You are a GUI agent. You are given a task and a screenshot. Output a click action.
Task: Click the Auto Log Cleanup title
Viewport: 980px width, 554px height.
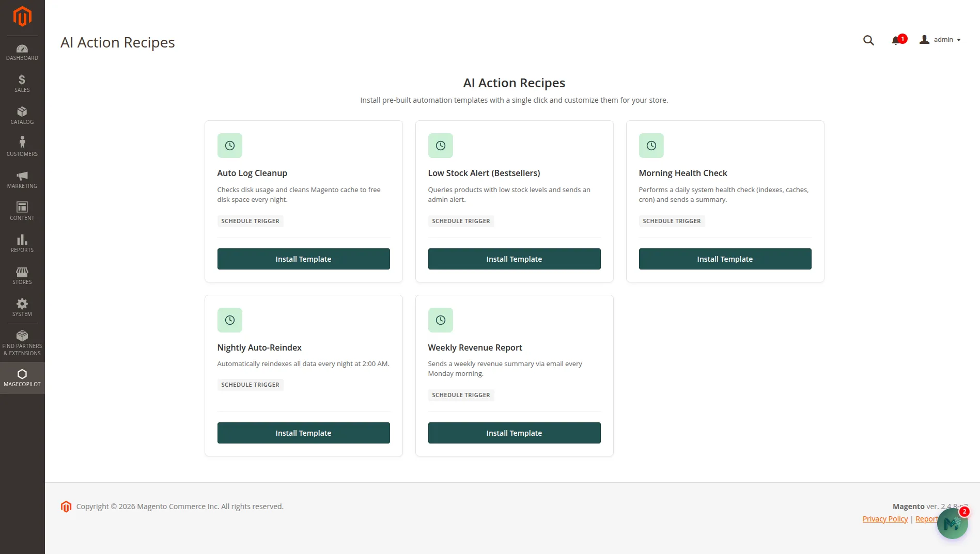pyautogui.click(x=252, y=173)
